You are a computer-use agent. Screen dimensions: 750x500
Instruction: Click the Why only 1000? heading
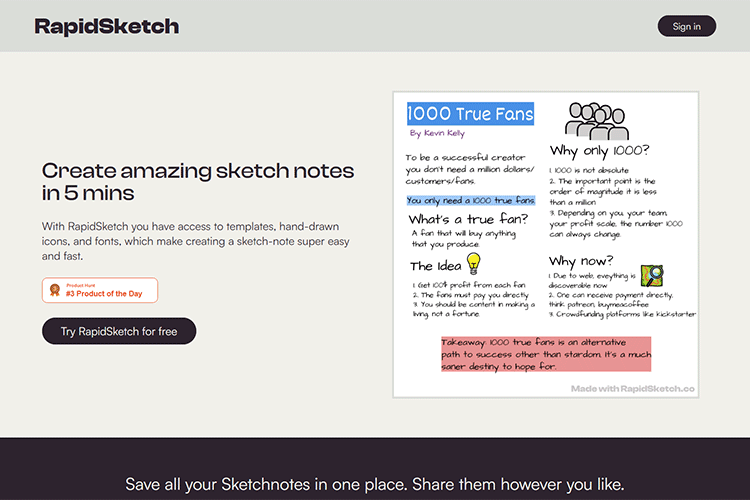pos(600,151)
